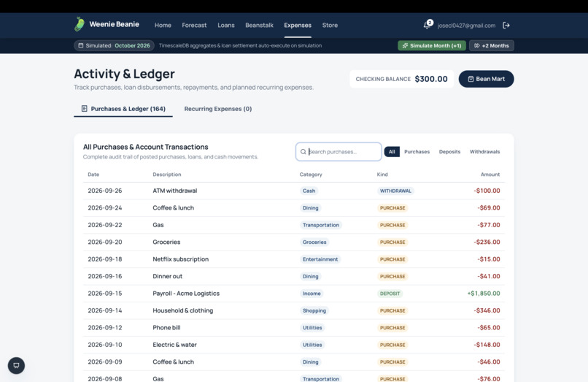Click Payroll - Acme Logistics description
The height and width of the screenshot is (382, 588).
[x=186, y=294]
